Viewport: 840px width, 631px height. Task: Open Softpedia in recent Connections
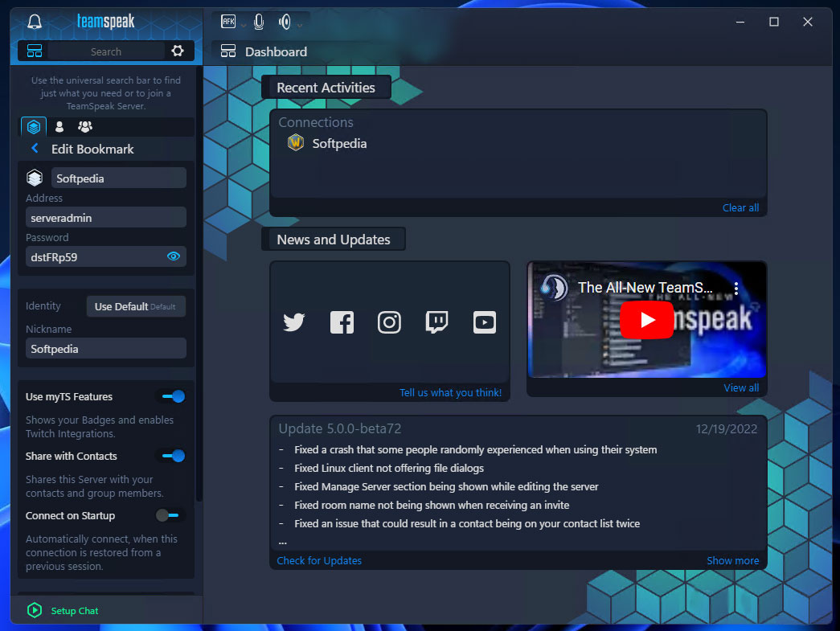click(x=339, y=144)
